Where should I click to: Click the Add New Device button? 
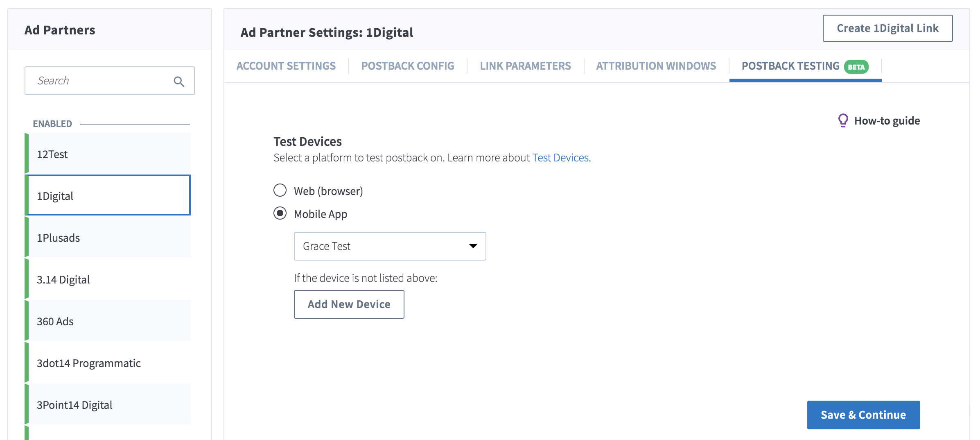coord(349,304)
